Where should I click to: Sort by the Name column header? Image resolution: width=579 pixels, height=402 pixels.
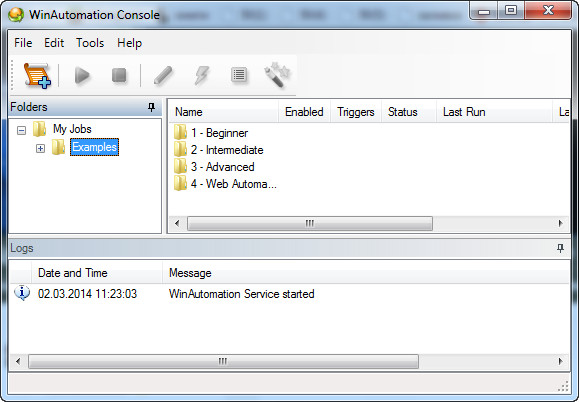[x=223, y=112]
